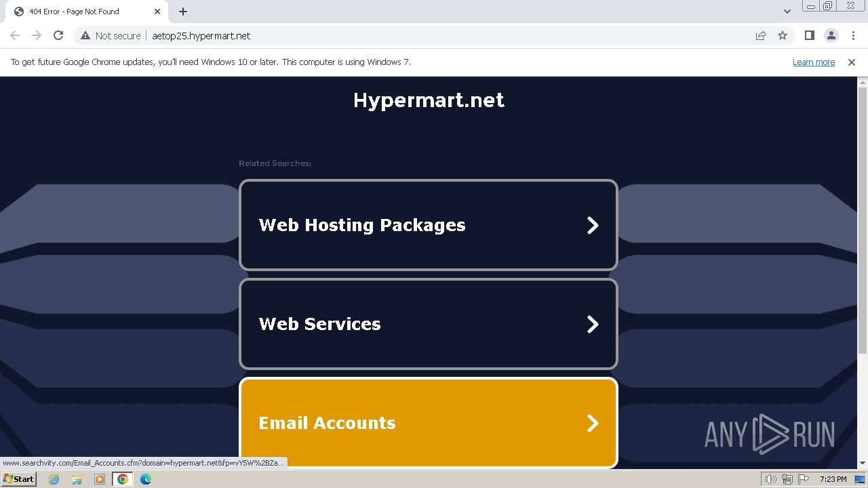This screenshot has height=488, width=868.
Task: Open the Chrome three-dot menu
Action: coord(853,36)
